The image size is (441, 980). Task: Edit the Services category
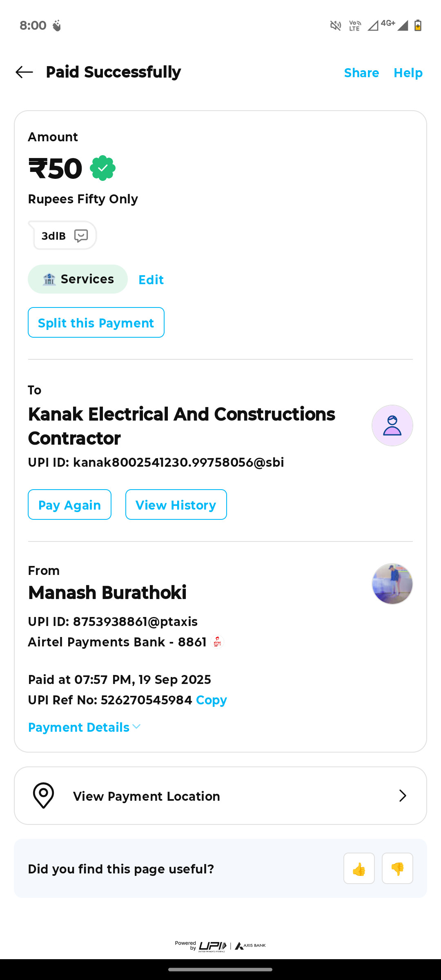pos(151,280)
